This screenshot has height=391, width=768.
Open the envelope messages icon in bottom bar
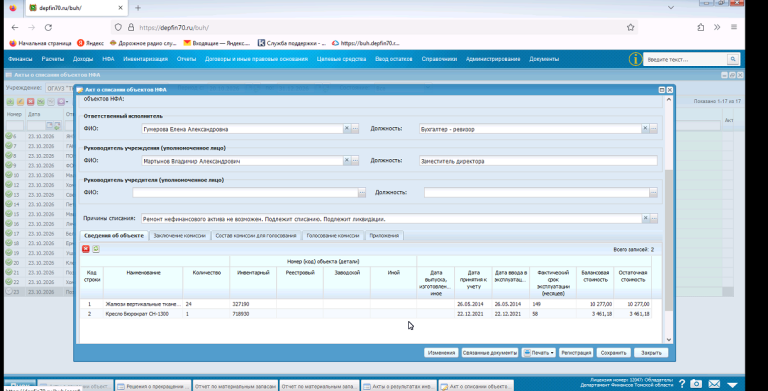tap(714, 384)
